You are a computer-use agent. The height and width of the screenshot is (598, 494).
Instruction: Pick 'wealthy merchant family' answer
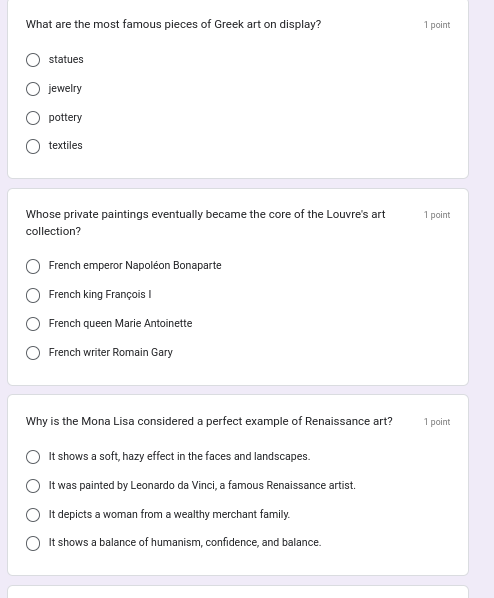(33, 515)
